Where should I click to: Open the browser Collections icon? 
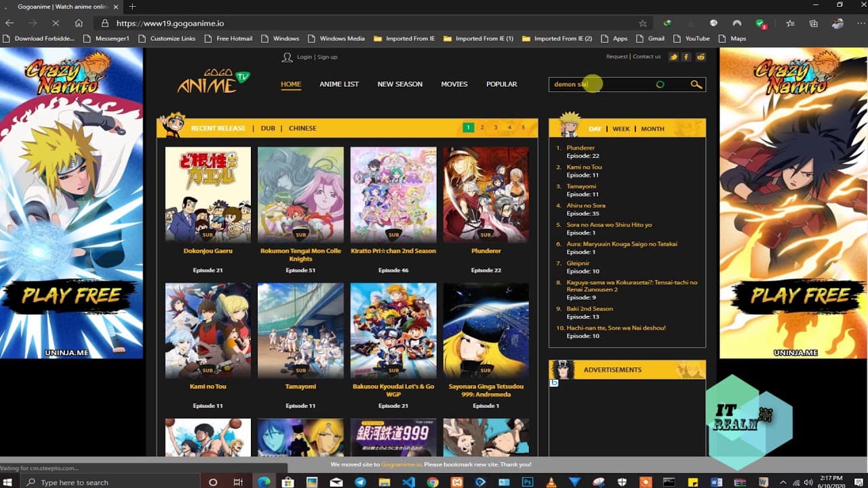coord(812,23)
